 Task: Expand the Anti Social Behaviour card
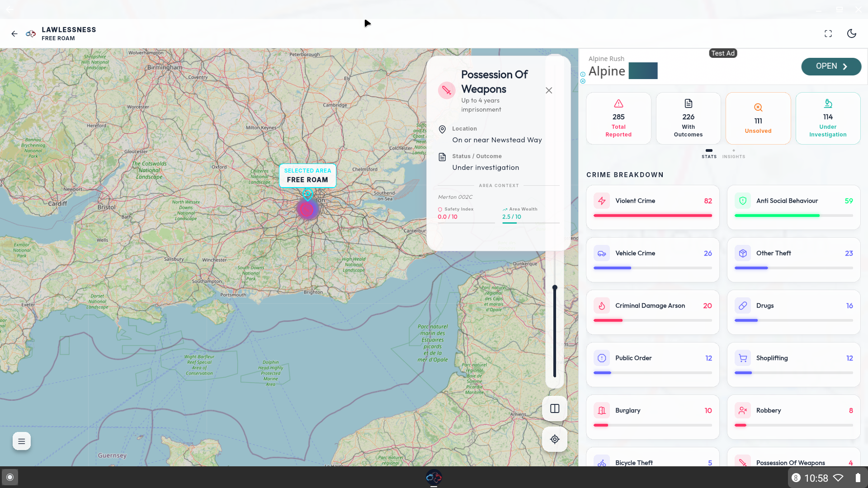pos(793,207)
